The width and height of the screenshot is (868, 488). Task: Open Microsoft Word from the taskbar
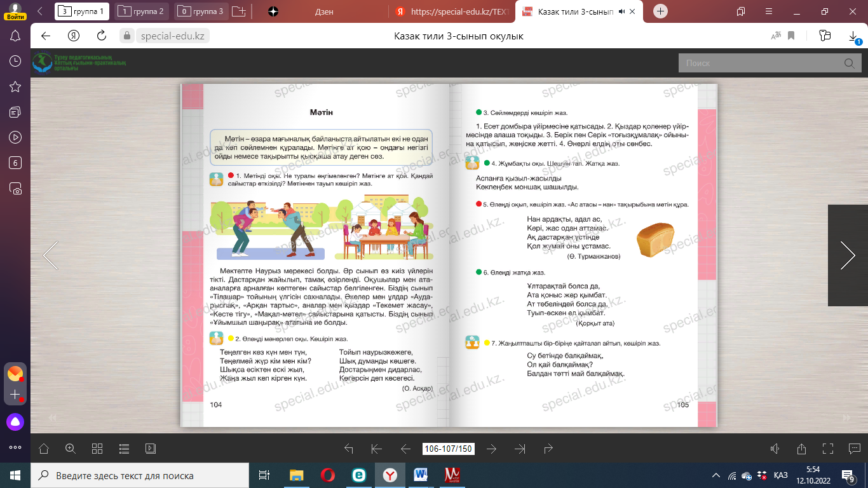pyautogui.click(x=421, y=475)
